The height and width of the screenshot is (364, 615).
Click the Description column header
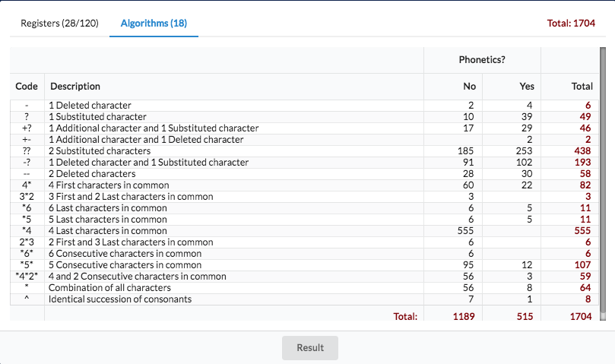[75, 87]
